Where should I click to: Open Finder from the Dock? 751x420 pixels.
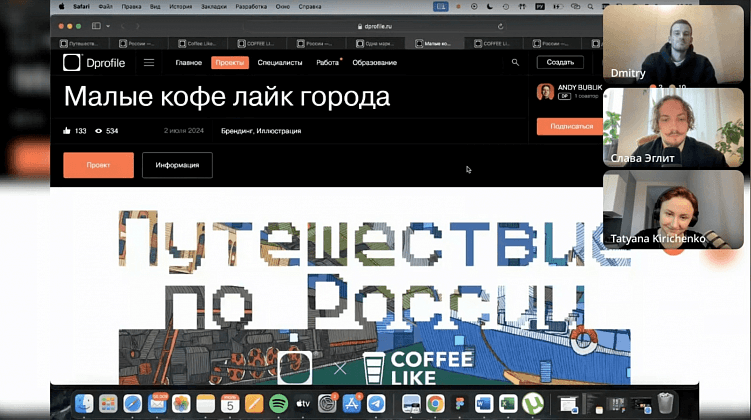pyautogui.click(x=84, y=404)
